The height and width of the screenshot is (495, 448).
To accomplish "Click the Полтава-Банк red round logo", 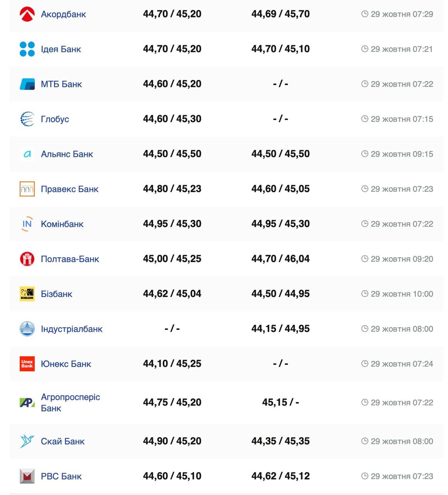I will [x=27, y=259].
